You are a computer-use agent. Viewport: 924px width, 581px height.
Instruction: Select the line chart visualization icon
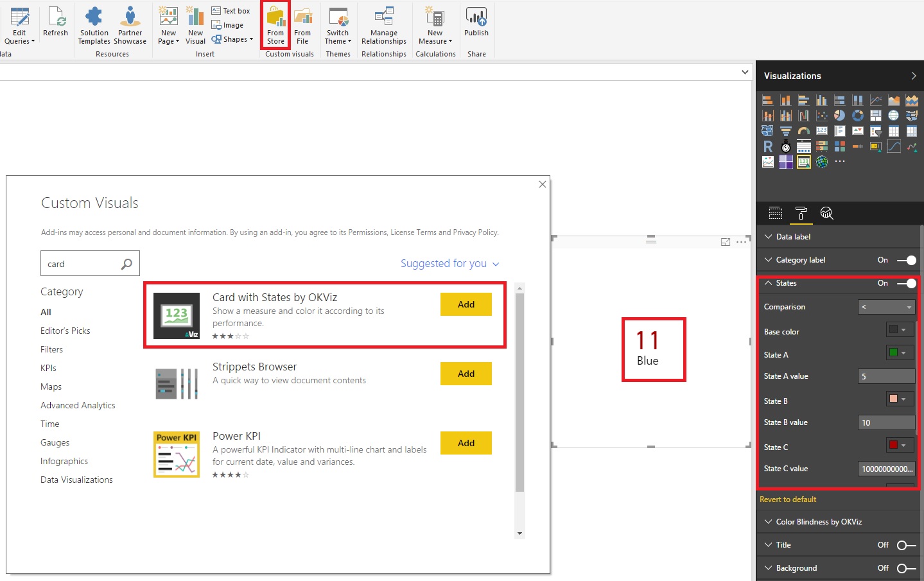[x=875, y=100]
